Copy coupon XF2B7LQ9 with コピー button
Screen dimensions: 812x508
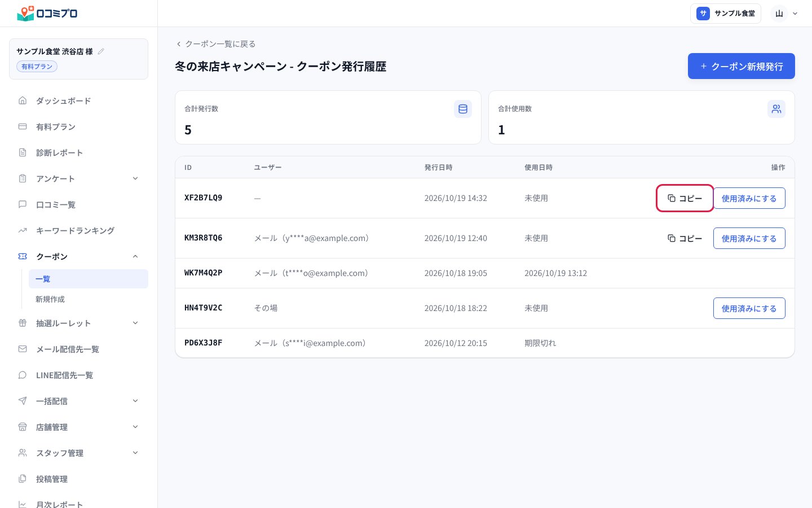point(685,198)
